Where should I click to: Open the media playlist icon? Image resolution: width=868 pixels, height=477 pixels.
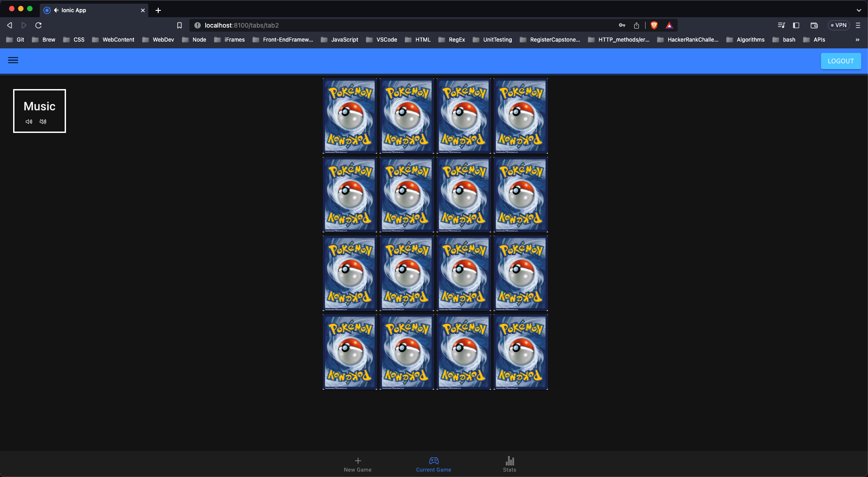click(x=781, y=25)
